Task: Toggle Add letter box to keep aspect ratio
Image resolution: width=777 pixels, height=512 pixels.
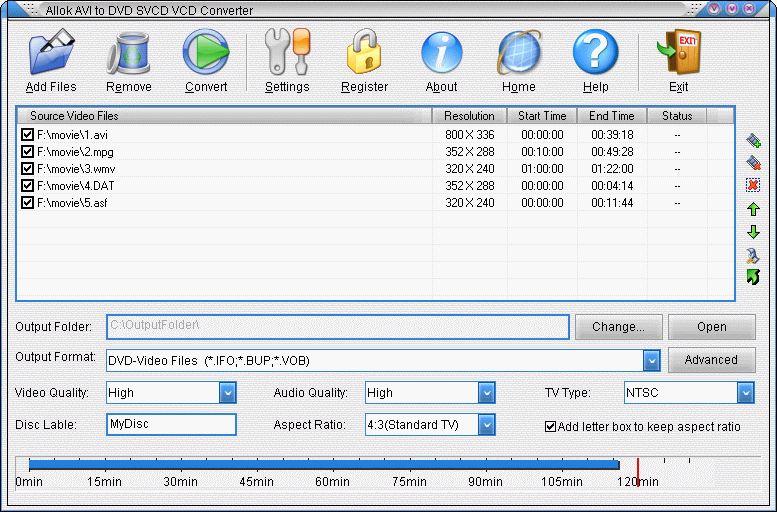Action: (550, 427)
